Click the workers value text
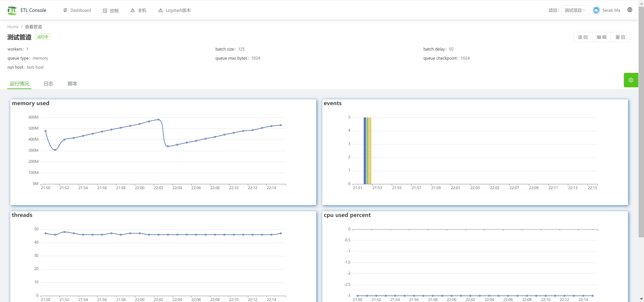The width and height of the screenshot is (644, 302). pyautogui.click(x=27, y=49)
